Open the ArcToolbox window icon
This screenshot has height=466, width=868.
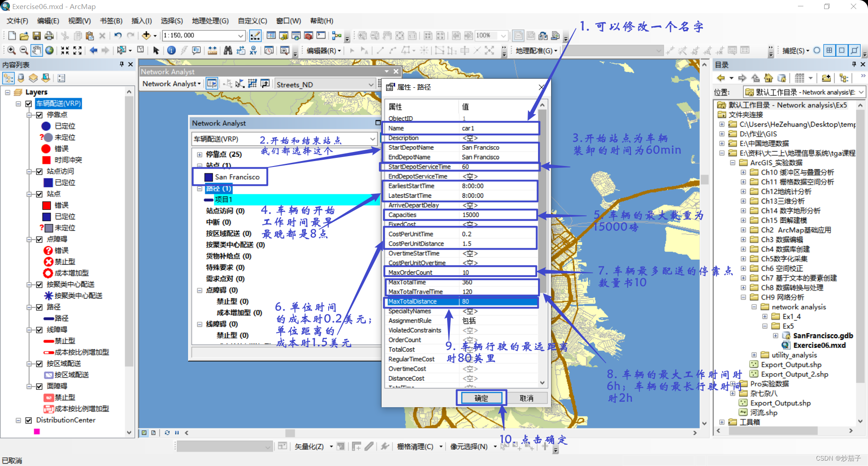click(308, 35)
